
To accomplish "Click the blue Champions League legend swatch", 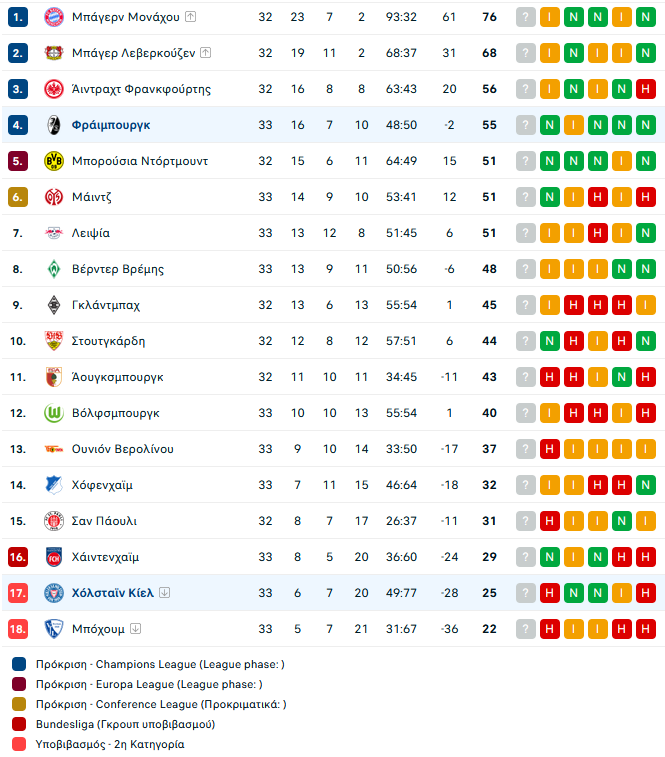I will pyautogui.click(x=20, y=664).
